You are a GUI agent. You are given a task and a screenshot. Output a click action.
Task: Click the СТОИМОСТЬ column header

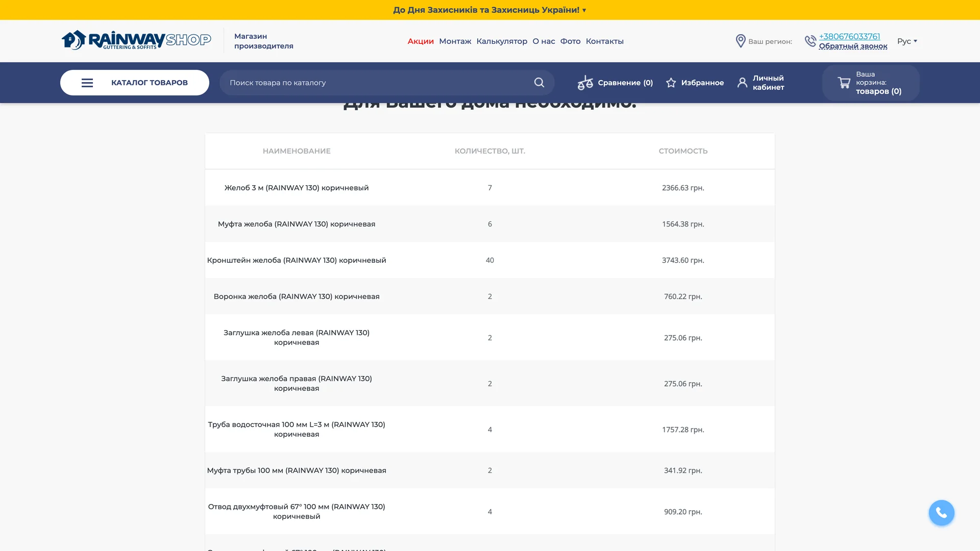(x=683, y=151)
